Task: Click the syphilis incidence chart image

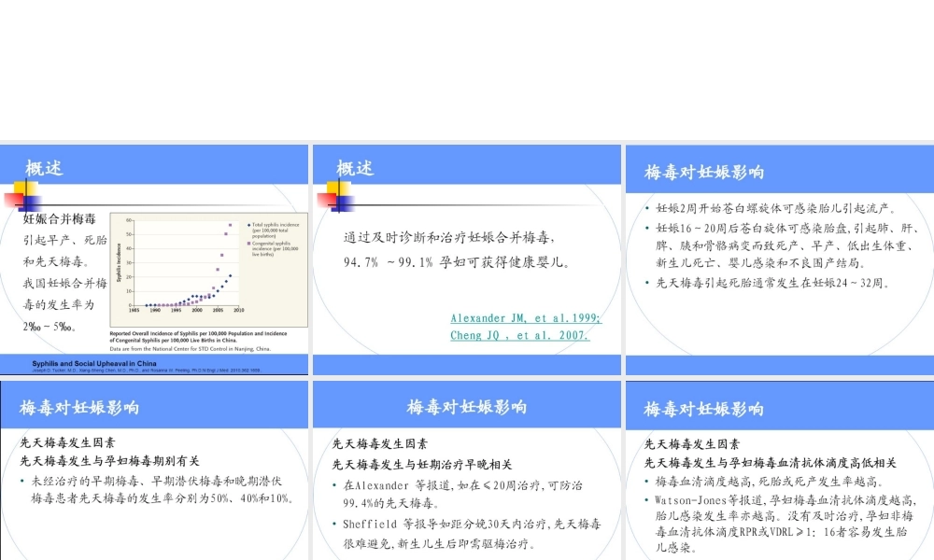Action: [209, 270]
